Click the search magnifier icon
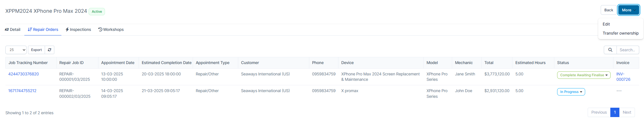This screenshot has width=644, height=123. click(x=610, y=50)
